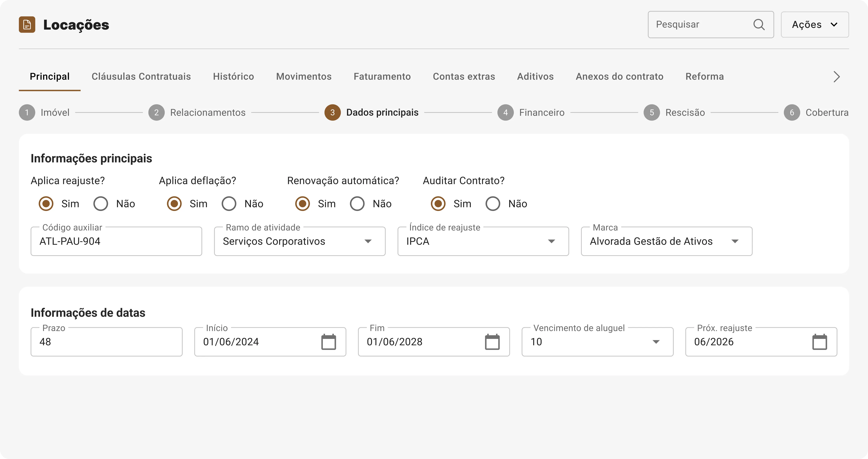The height and width of the screenshot is (459, 868).
Task: Click the Locações document icon
Action: 27,25
